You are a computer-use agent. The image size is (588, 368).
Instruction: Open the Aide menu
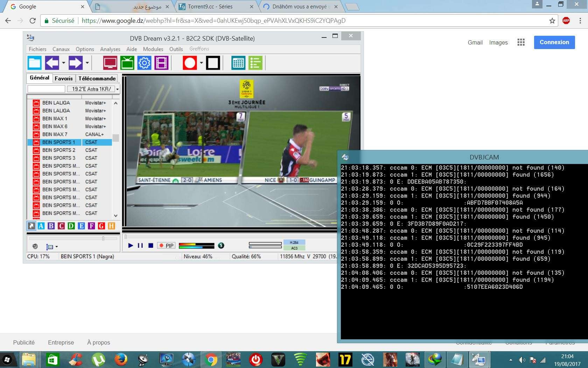(132, 49)
